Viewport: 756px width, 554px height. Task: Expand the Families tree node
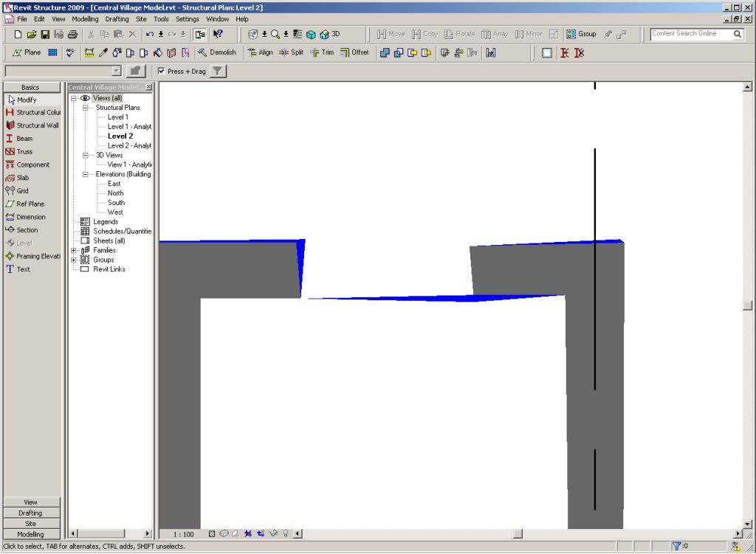tap(74, 250)
